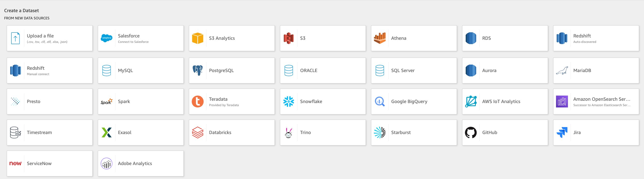
Task: Click the 'Successor to Amazon Elasticsearch' subtitle
Action: (602, 105)
